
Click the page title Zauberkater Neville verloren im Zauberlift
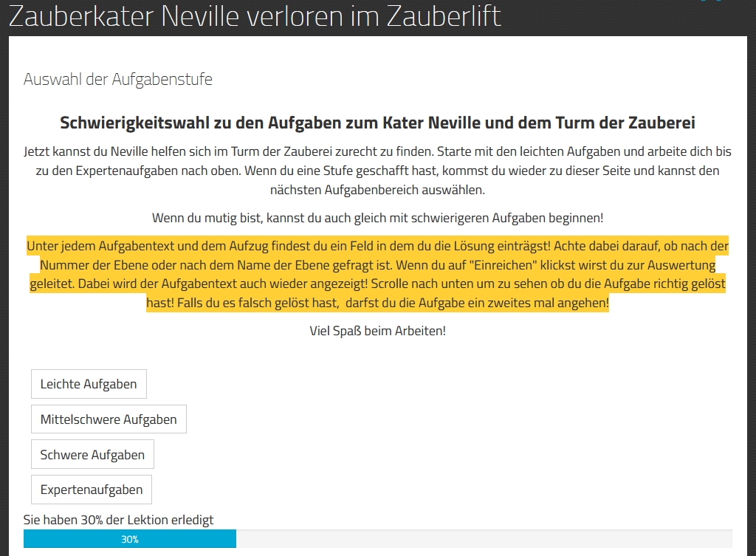pos(255,16)
